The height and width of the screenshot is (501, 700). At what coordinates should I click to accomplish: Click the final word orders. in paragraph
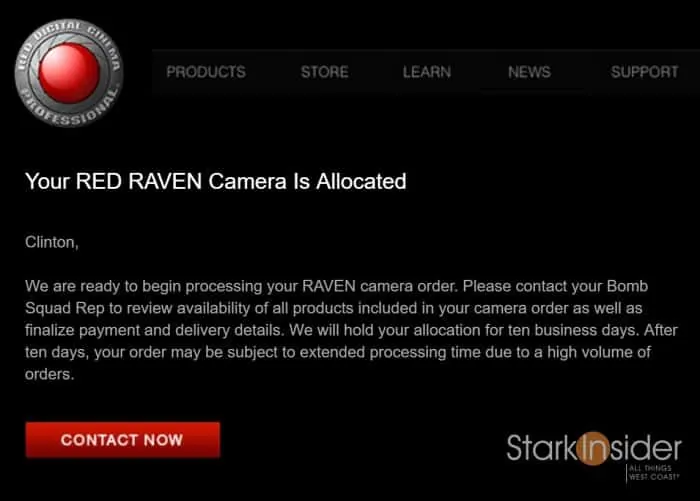50,374
